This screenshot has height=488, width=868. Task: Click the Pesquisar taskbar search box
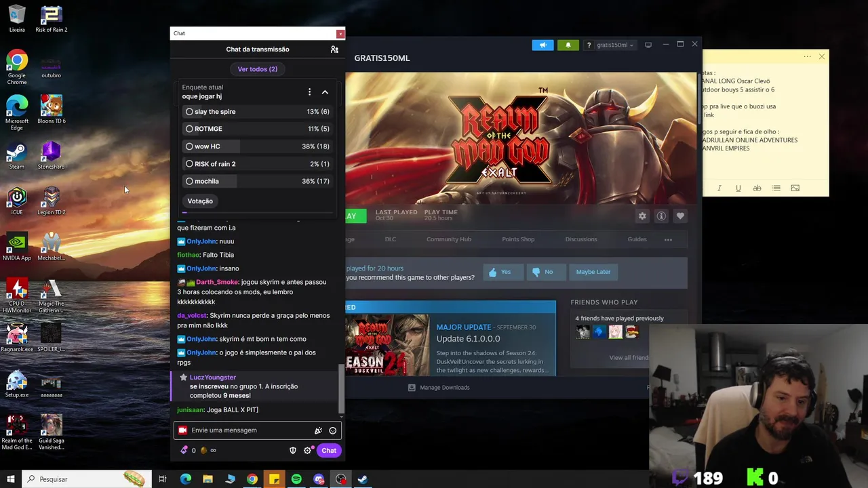click(87, 479)
